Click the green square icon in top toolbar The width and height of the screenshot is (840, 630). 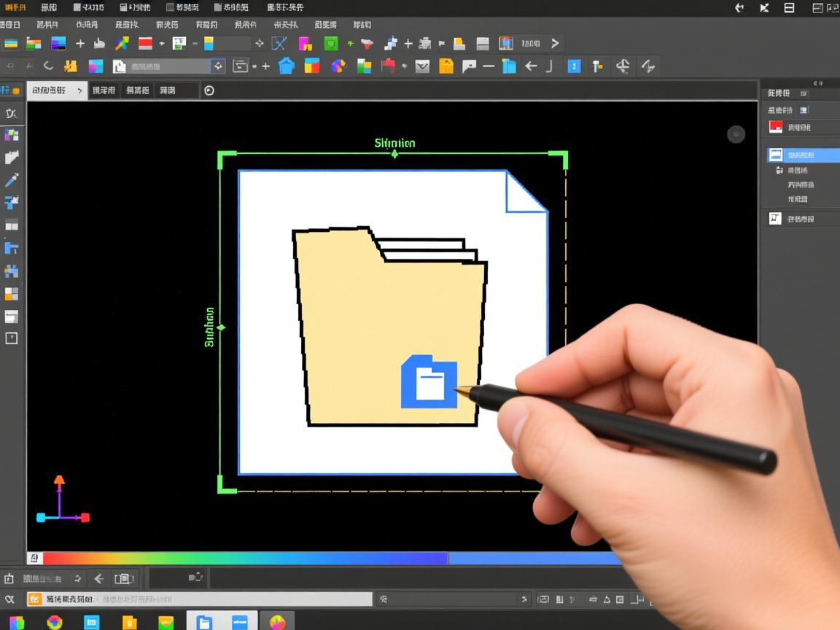tap(330, 43)
